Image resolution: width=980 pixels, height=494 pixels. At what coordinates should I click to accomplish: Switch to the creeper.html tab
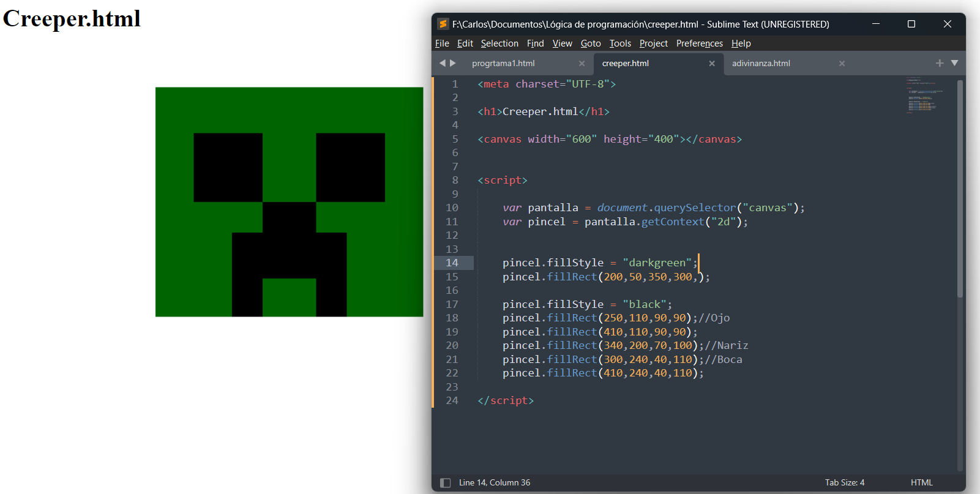click(x=626, y=64)
